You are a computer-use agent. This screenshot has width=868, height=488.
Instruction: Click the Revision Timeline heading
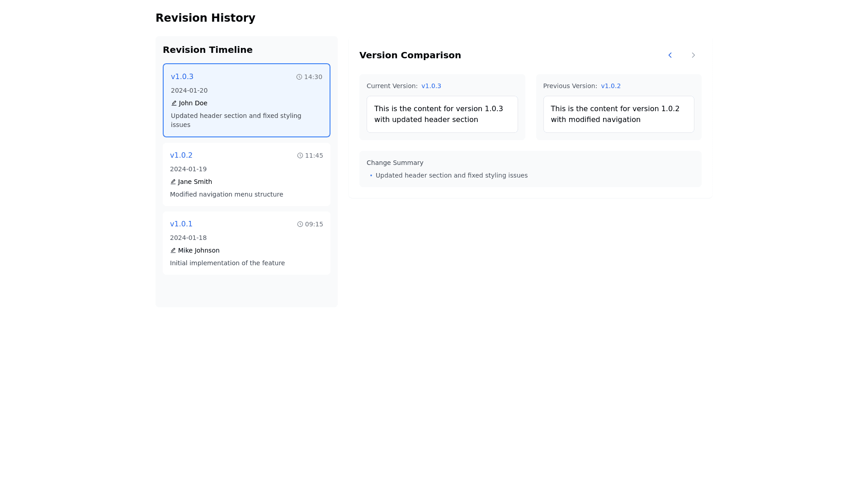208,50
